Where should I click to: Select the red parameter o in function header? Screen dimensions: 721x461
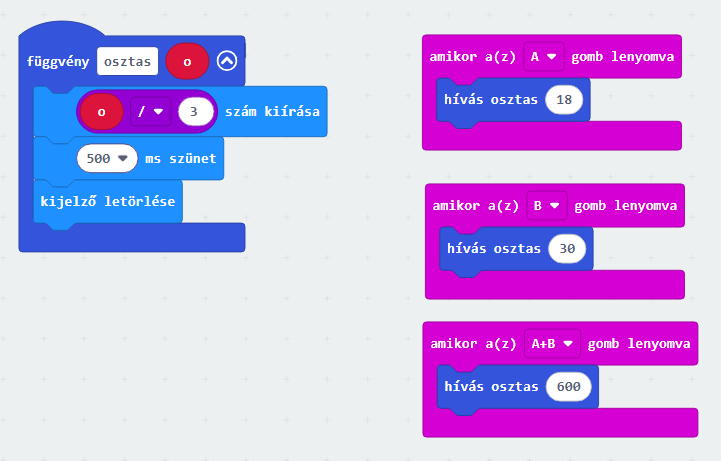click(x=187, y=62)
